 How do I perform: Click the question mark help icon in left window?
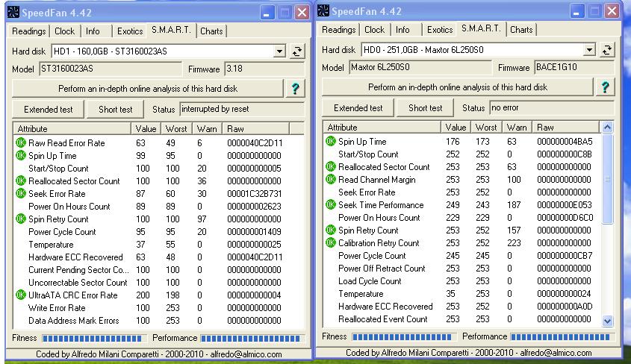296,88
